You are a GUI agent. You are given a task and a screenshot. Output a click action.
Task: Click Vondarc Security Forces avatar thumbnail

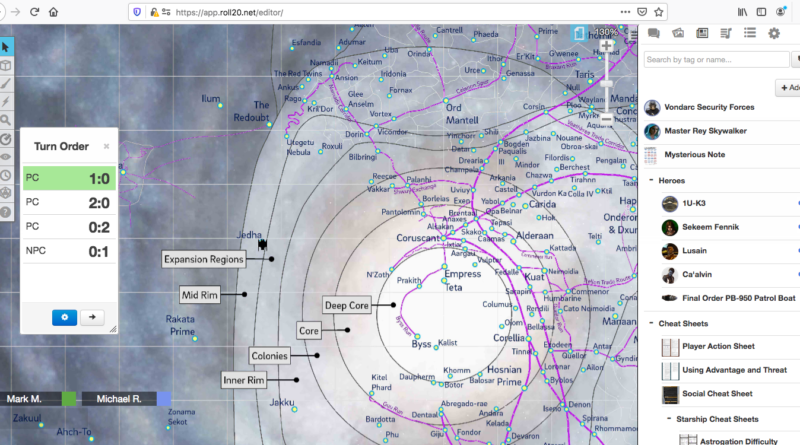click(652, 108)
